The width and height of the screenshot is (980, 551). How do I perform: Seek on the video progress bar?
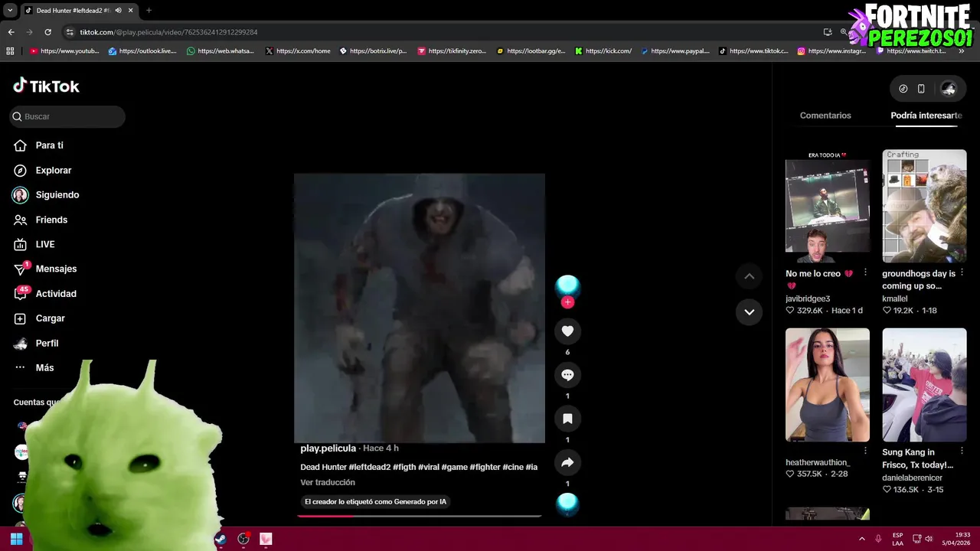(x=420, y=516)
